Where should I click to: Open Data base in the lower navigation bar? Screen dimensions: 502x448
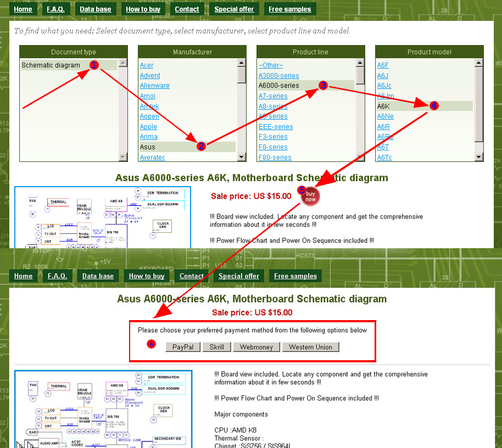(x=98, y=276)
